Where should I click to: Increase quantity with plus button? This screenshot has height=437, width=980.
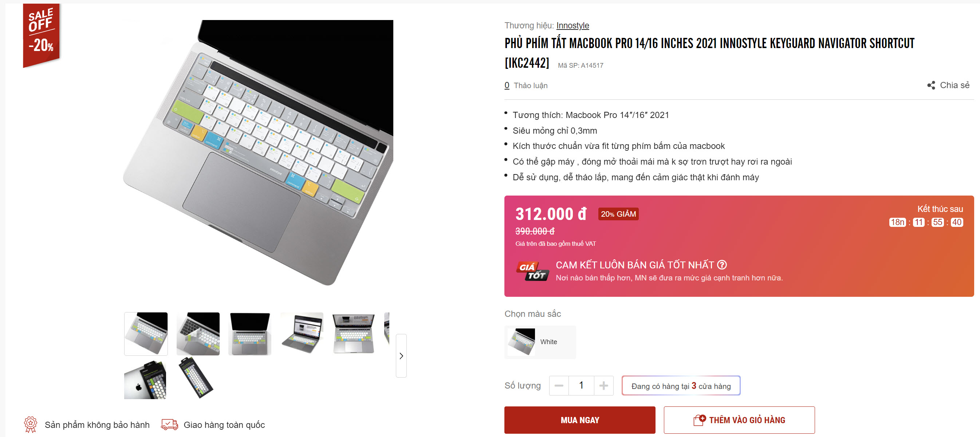click(603, 385)
